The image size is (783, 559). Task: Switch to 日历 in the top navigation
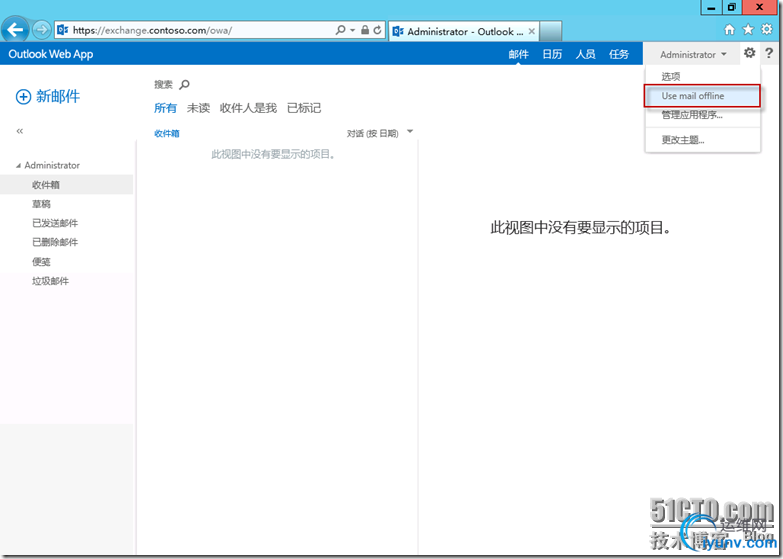(x=552, y=54)
